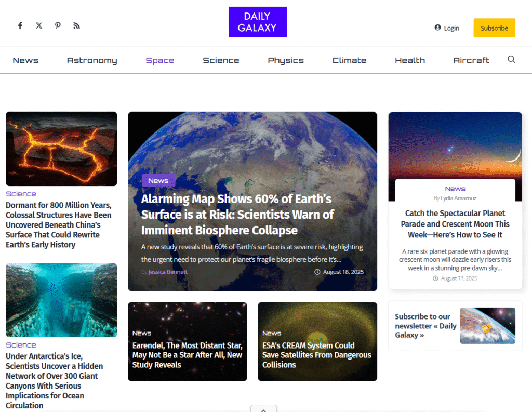Screen dimensions: 532x412
Task: Click the Antarctic canyon article thumbnail
Action: (61, 300)
